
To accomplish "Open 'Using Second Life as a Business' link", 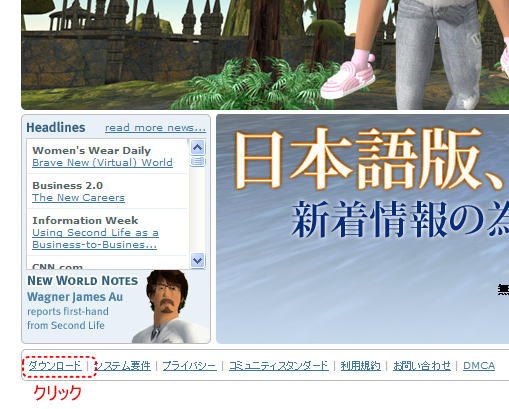I will (95, 239).
